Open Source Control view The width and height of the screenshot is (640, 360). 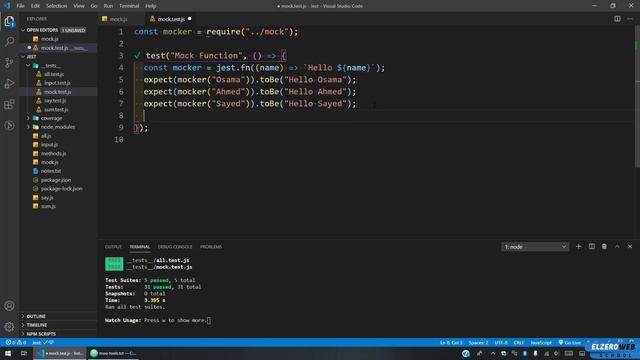9,62
